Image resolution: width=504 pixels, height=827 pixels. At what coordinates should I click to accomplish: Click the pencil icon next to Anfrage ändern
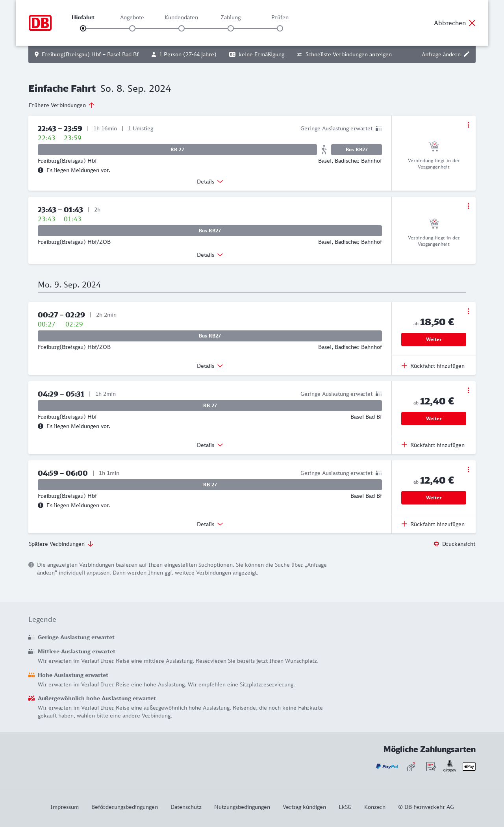click(467, 54)
